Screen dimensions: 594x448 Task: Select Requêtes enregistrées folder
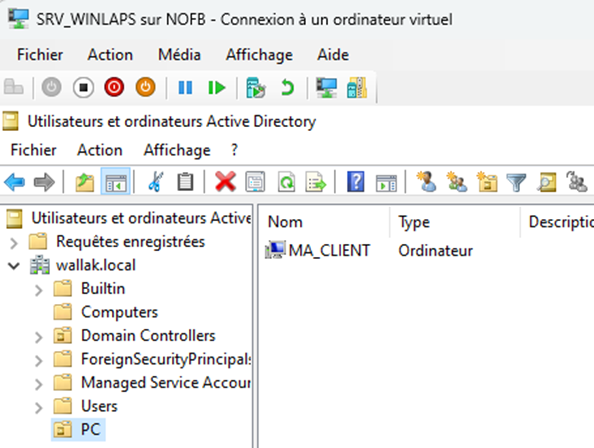tap(130, 242)
